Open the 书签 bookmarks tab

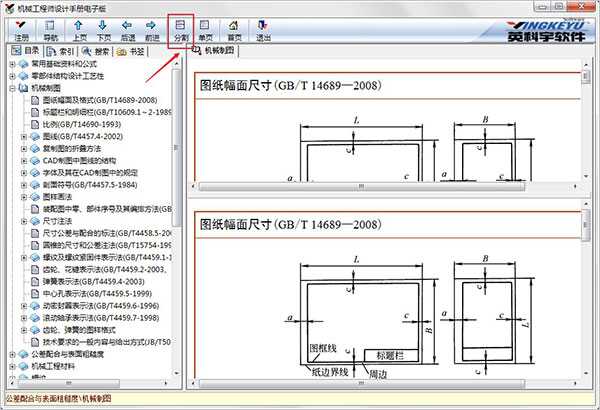pyautogui.click(x=131, y=51)
